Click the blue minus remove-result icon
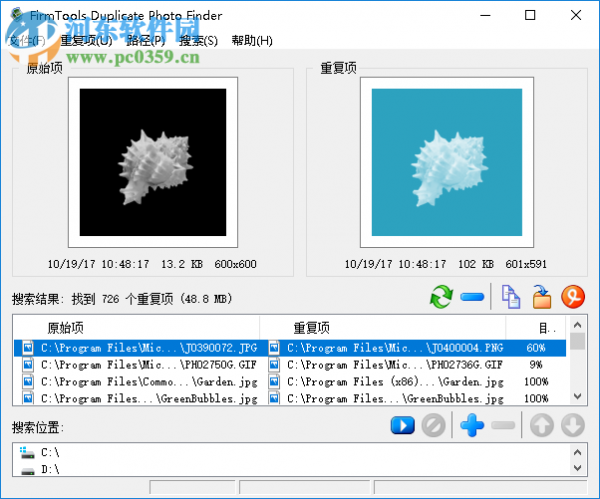The width and height of the screenshot is (600, 499). click(x=472, y=297)
